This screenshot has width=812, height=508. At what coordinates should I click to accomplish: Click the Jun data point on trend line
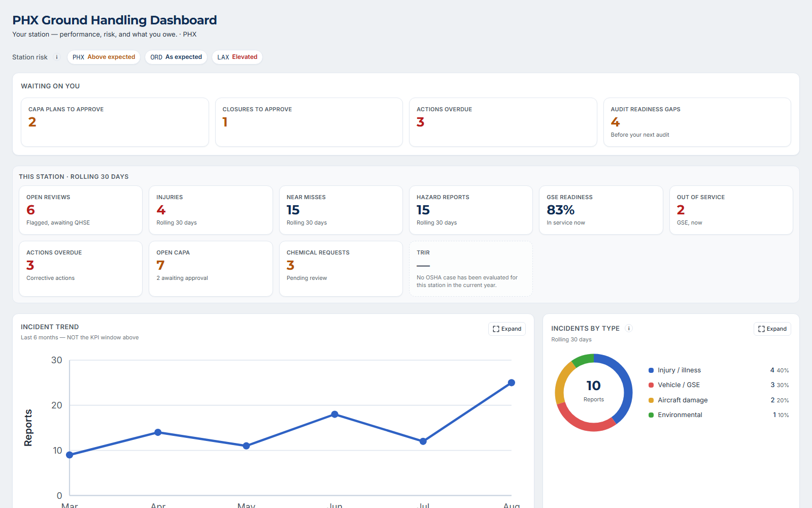coord(334,415)
